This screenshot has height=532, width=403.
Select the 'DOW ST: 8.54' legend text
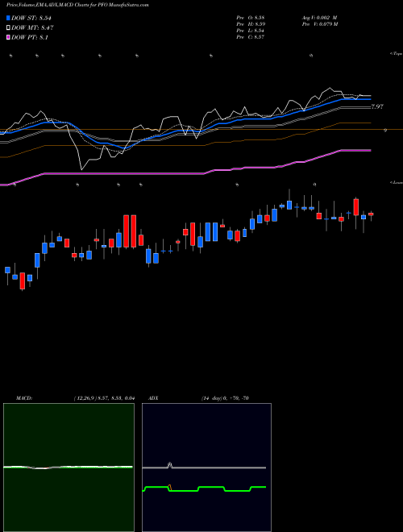(31, 18)
